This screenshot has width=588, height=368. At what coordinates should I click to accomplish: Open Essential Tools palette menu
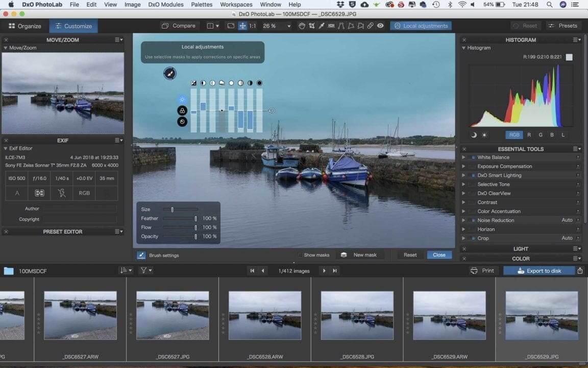pos(576,149)
